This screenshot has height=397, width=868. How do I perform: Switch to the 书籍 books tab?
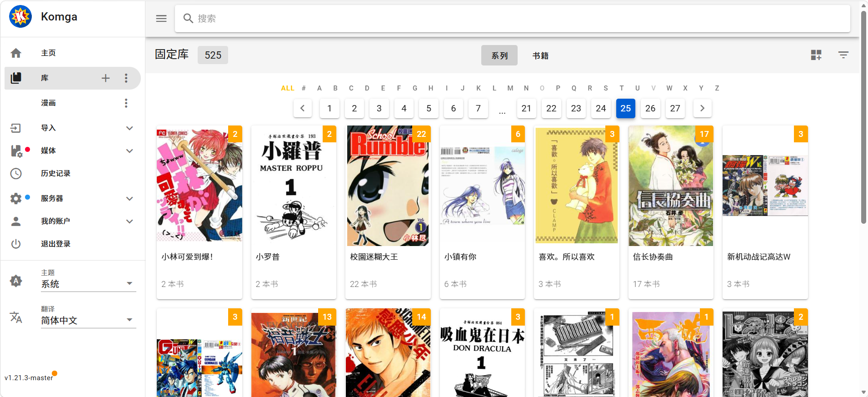point(540,55)
